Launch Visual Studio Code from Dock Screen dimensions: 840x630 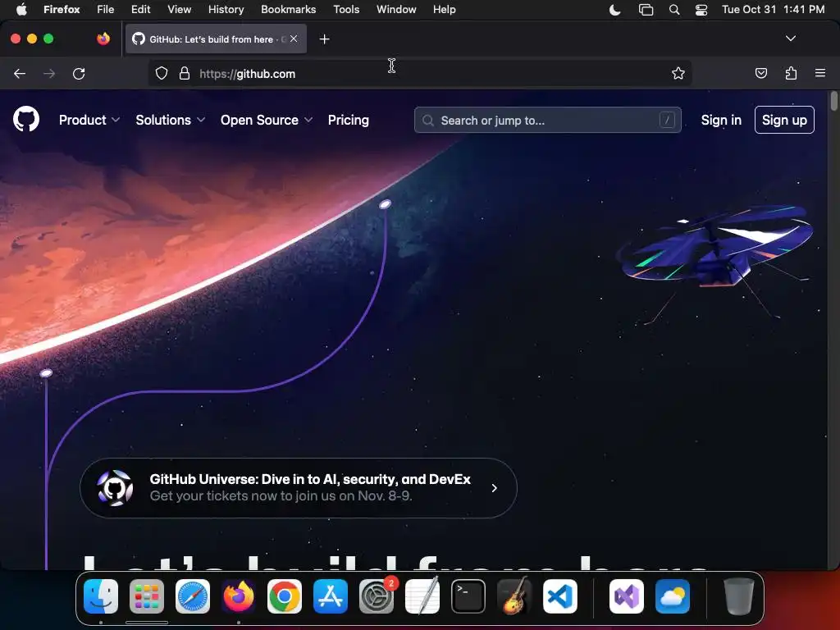(559, 596)
